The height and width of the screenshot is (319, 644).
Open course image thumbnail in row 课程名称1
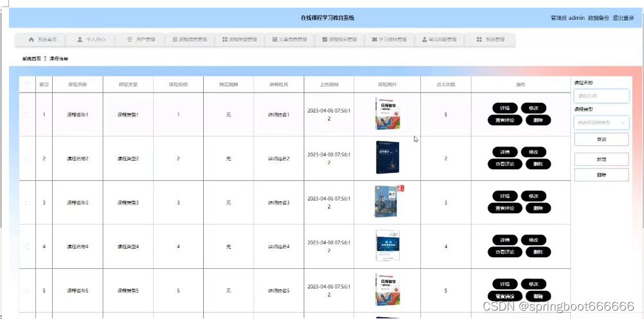[388, 113]
